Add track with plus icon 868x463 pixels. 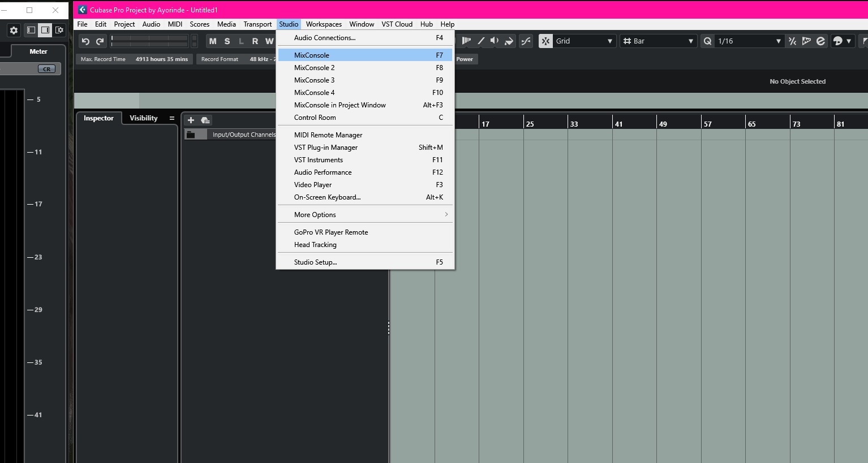[x=191, y=120]
